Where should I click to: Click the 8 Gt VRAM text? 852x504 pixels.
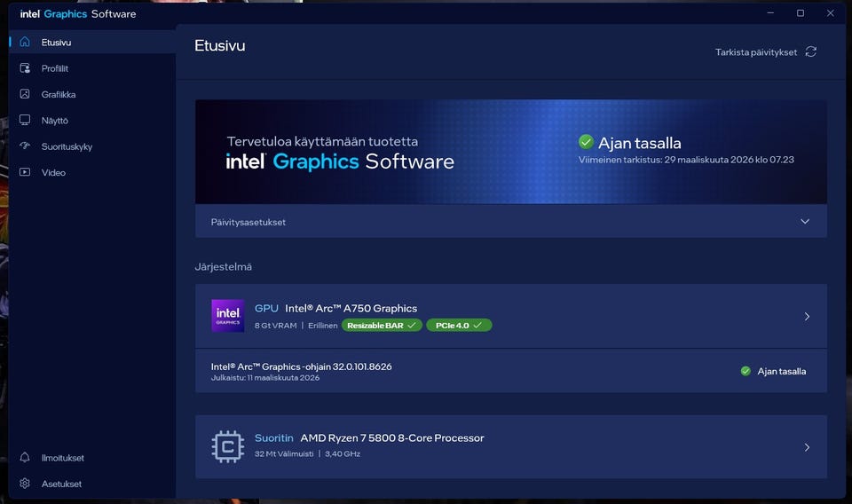coord(275,326)
